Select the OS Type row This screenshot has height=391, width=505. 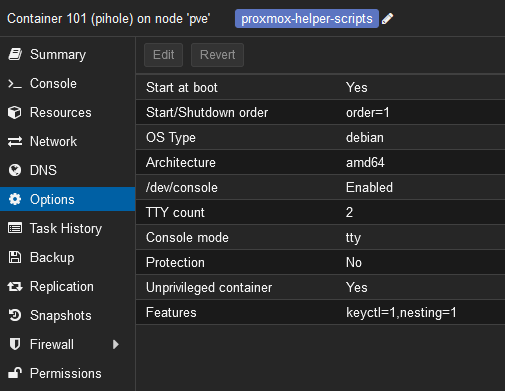coord(321,137)
